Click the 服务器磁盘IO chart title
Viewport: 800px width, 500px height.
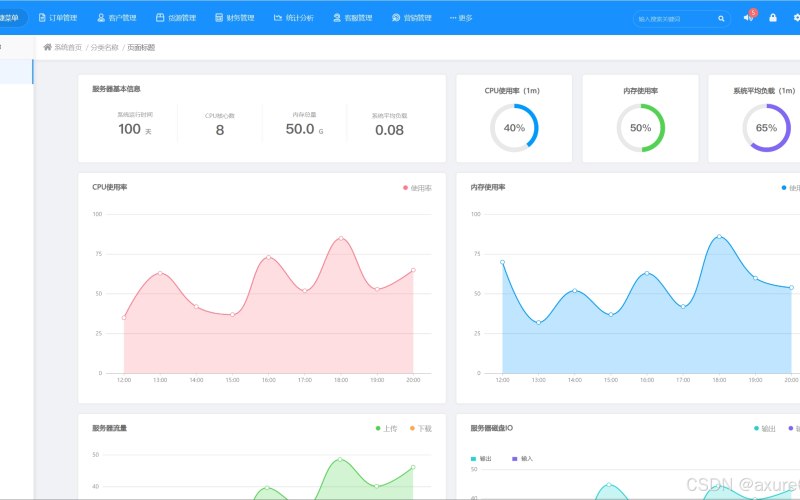(491, 428)
